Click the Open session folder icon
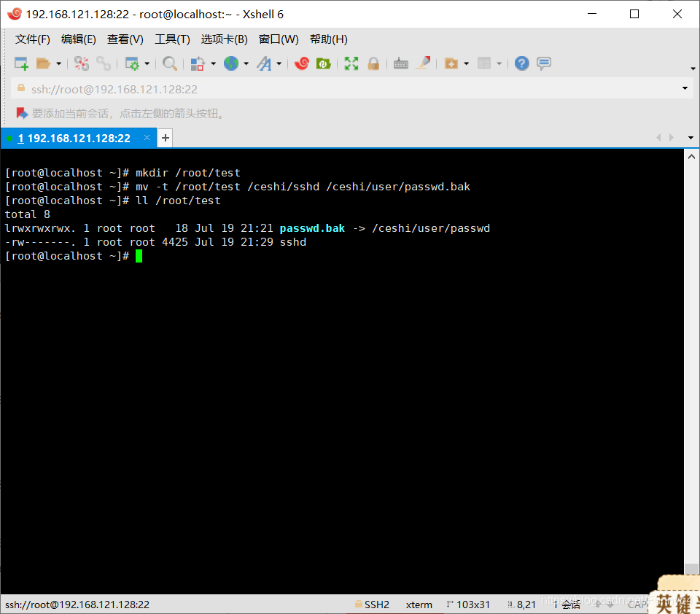700x614 pixels. (x=43, y=63)
